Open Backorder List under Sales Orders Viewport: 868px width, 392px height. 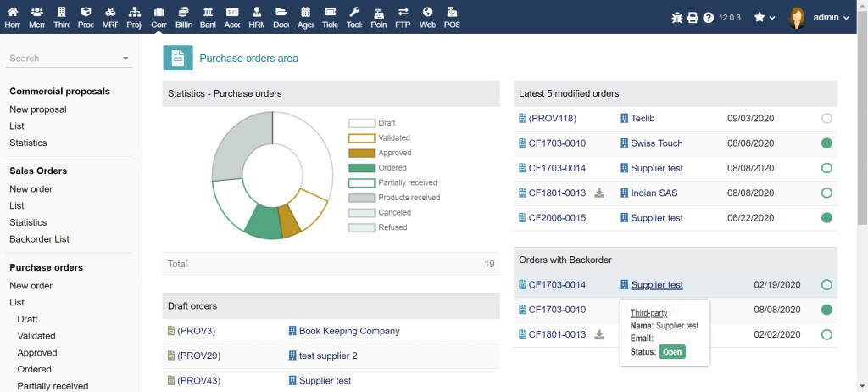coord(39,239)
